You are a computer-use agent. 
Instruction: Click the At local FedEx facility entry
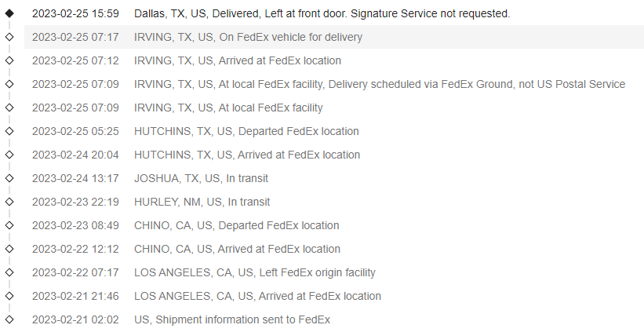click(228, 108)
